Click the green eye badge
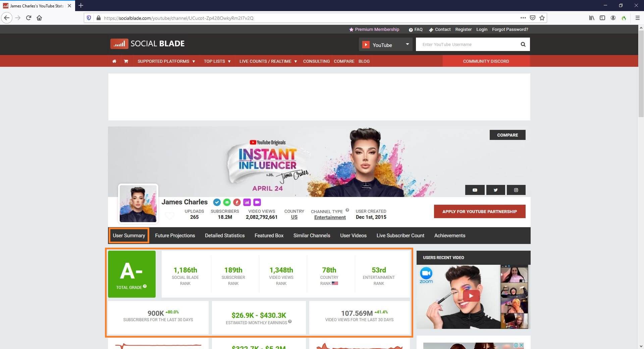The image size is (644, 349). (227, 202)
